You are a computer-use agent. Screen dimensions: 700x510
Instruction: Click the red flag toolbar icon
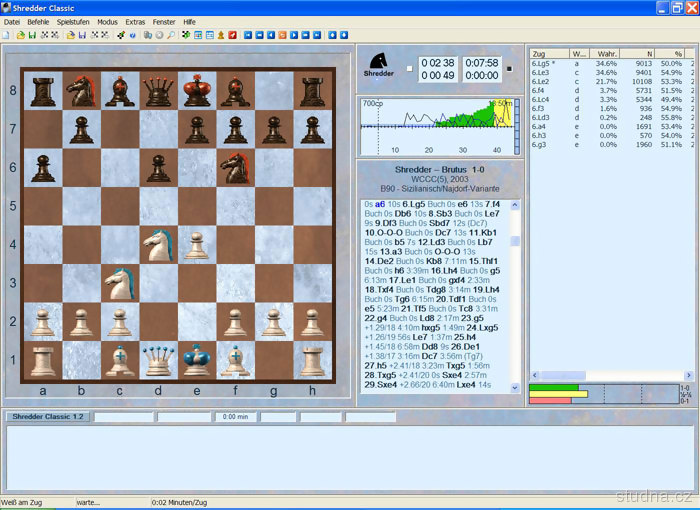[232, 34]
